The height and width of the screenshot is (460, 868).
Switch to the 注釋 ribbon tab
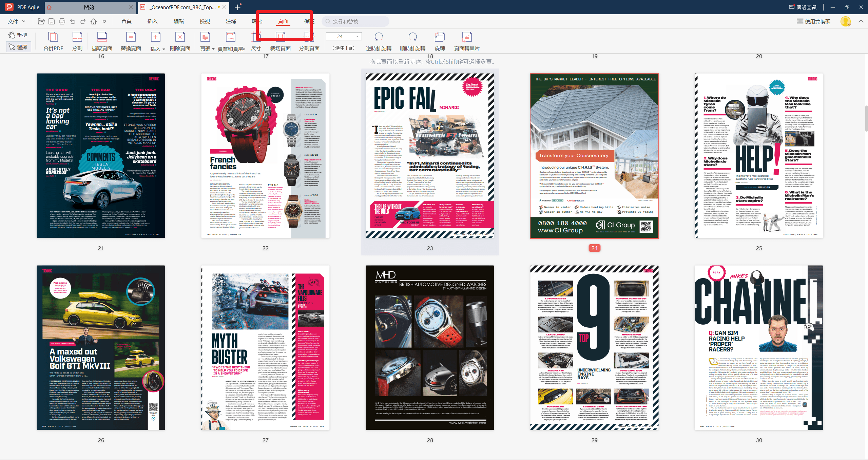click(231, 21)
